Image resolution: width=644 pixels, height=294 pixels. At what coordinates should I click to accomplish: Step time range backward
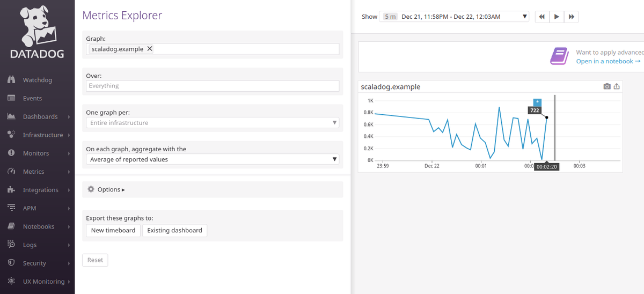(x=541, y=17)
